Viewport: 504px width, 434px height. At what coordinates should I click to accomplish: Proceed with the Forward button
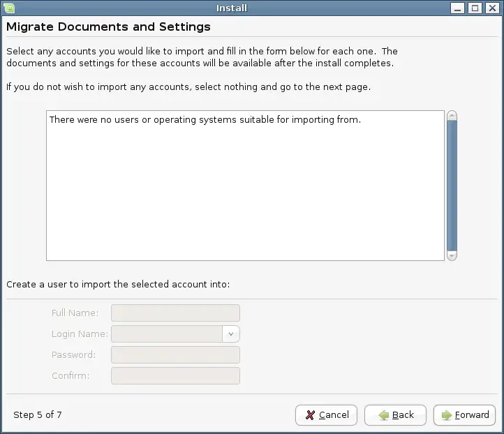[x=464, y=414]
